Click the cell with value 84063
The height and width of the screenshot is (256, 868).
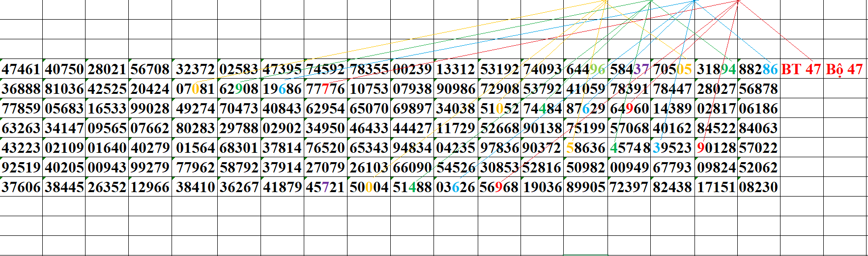coord(758,128)
